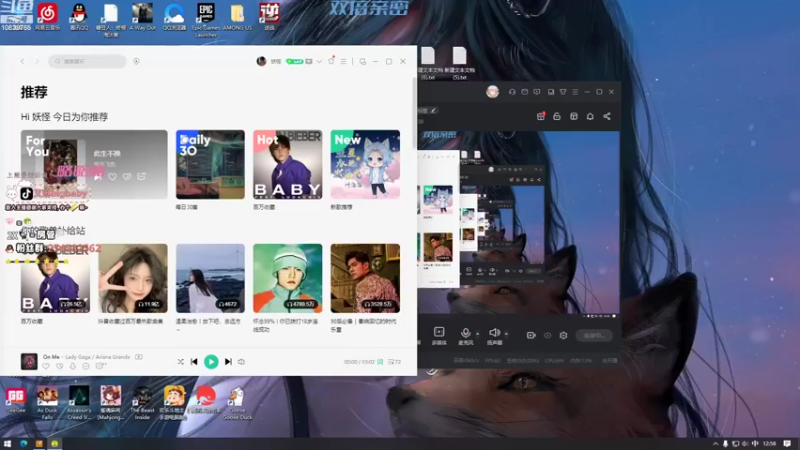Edit the stream title pencil icon
This screenshot has height=450, width=800.
433,110
